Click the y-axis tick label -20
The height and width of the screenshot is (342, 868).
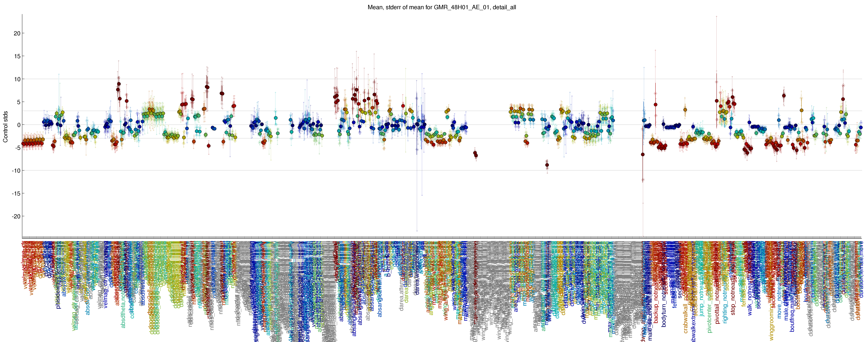(x=16, y=216)
